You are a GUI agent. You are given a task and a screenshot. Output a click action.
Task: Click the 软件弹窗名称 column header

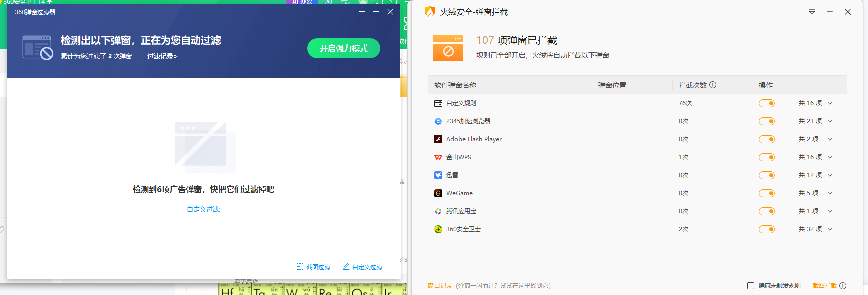pyautogui.click(x=455, y=85)
